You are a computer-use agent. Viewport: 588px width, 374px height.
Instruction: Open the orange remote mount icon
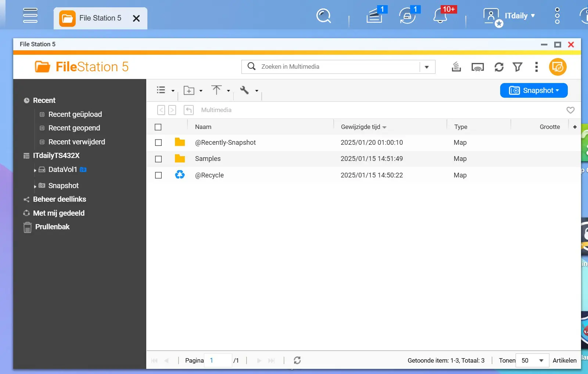coord(557,67)
